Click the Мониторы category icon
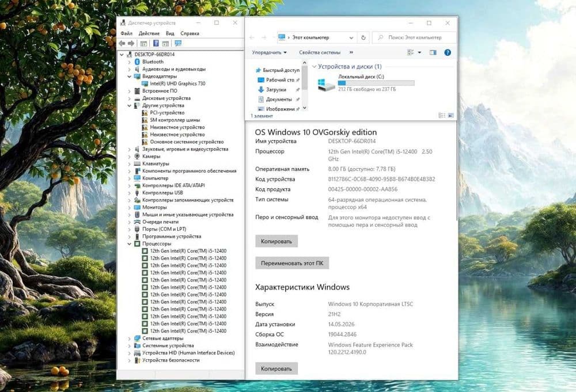This screenshot has width=576, height=392. tap(138, 207)
